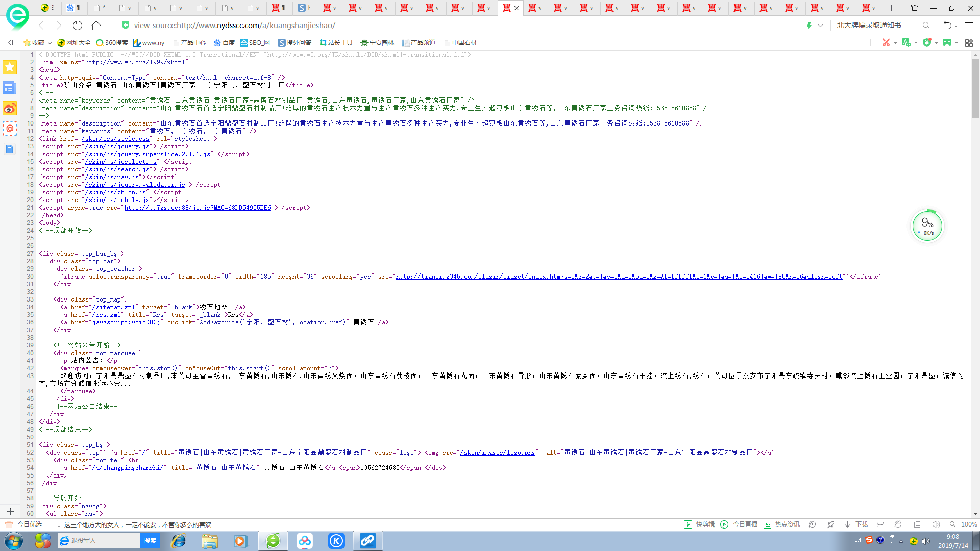Open Internet Explorer from the taskbar
The image size is (980, 551).
[x=179, y=541]
